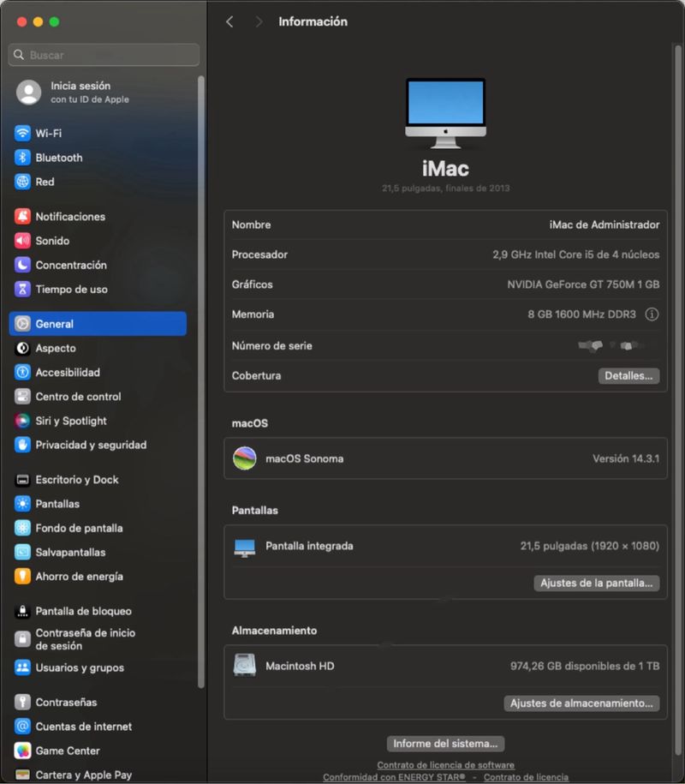The height and width of the screenshot is (784, 685).
Task: Select Contraseñas in sidebar
Action: [98, 702]
